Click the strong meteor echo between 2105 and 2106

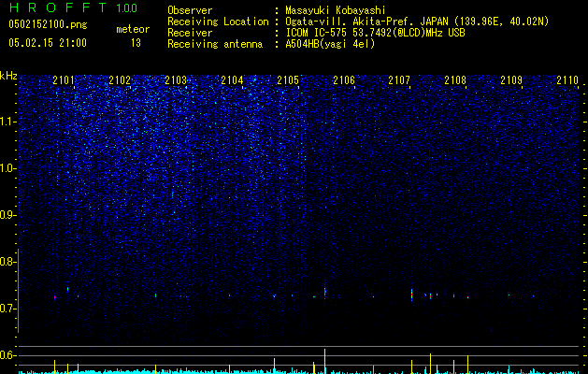(324, 291)
